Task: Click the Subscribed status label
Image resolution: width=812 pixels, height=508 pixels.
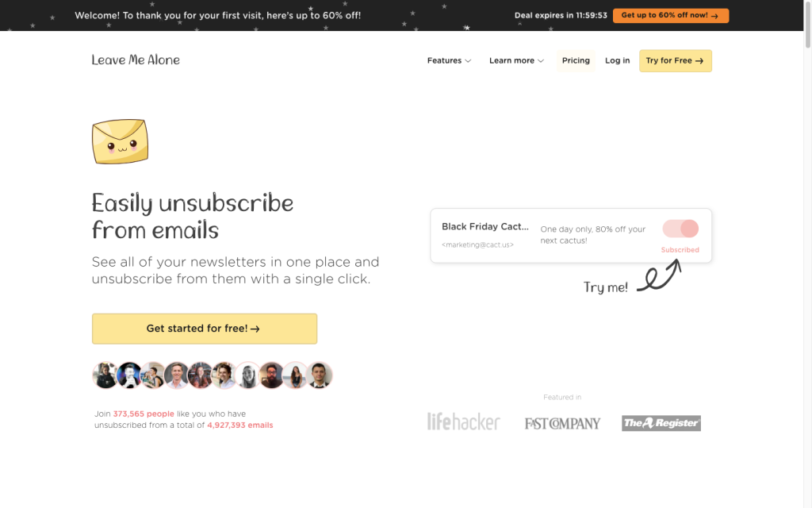Action: (x=680, y=250)
